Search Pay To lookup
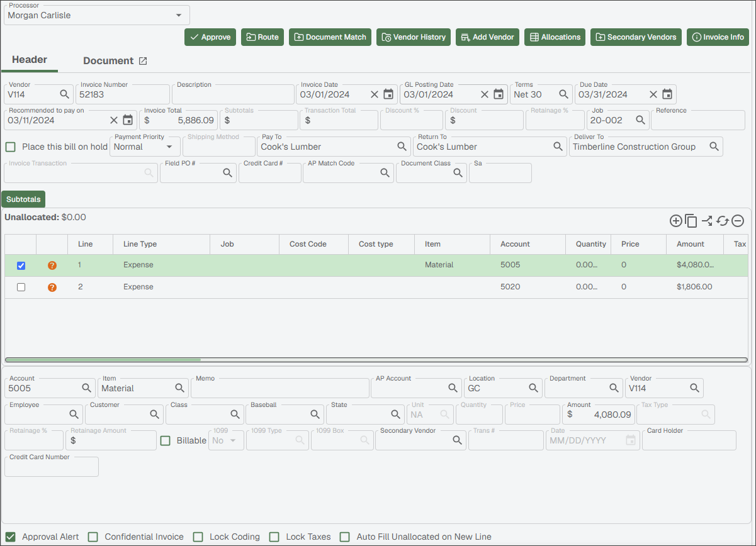The height and width of the screenshot is (546, 756). pyautogui.click(x=402, y=147)
